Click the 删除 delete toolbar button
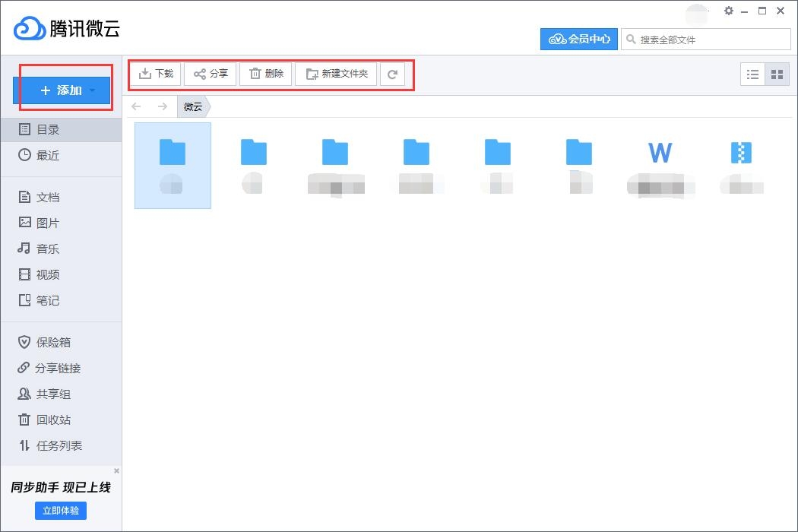Screen dimensions: 798x532 tap(266, 74)
